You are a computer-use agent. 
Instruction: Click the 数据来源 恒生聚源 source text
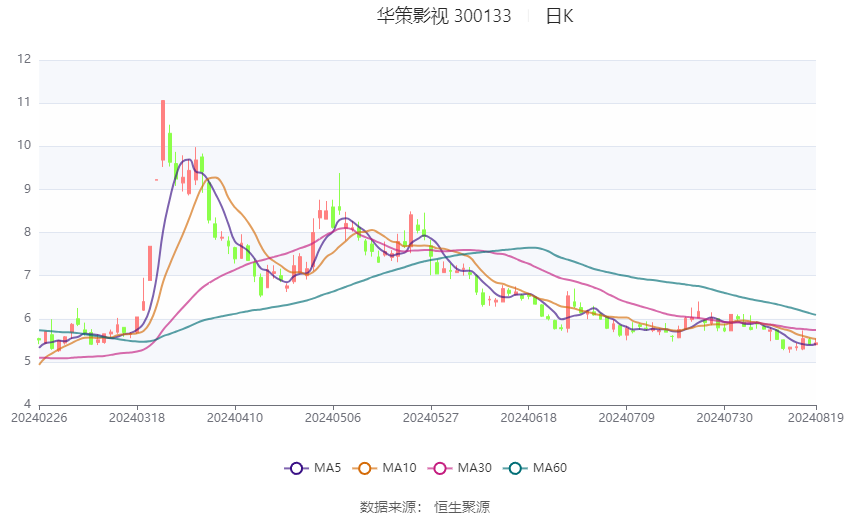click(x=424, y=507)
